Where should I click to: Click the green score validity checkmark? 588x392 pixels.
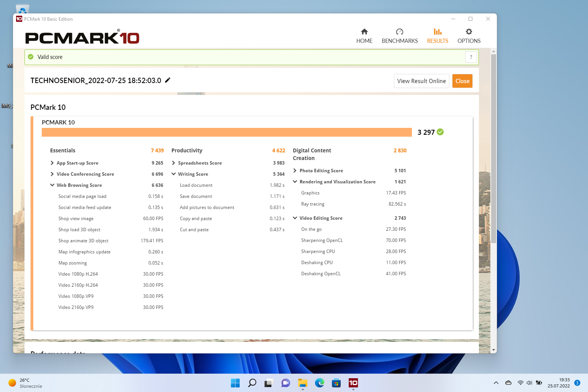point(440,132)
